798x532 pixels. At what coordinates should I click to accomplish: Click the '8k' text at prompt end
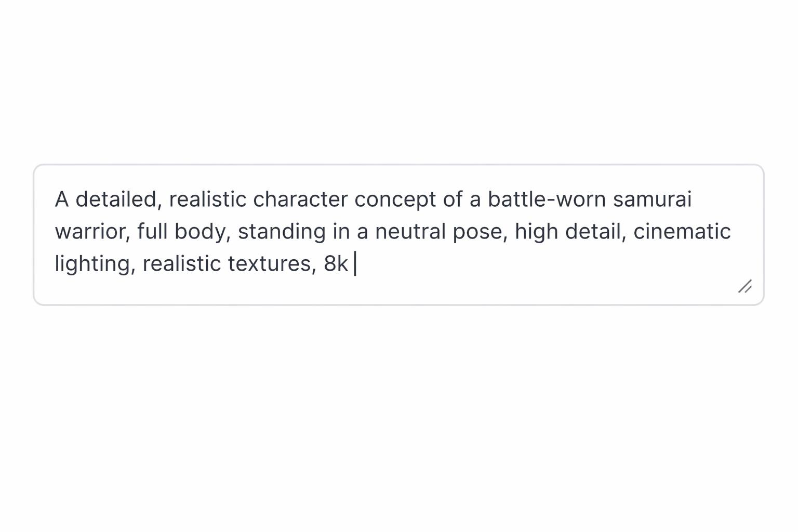[x=336, y=264]
